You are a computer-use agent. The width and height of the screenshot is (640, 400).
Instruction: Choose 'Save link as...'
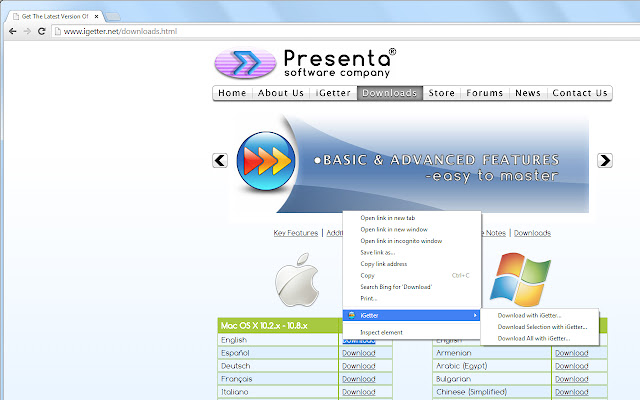point(412,252)
